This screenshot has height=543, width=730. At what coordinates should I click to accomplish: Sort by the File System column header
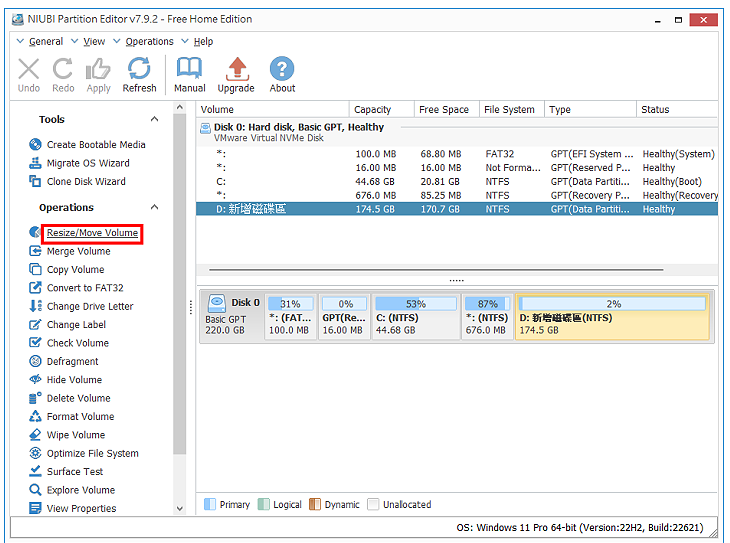[x=512, y=109]
